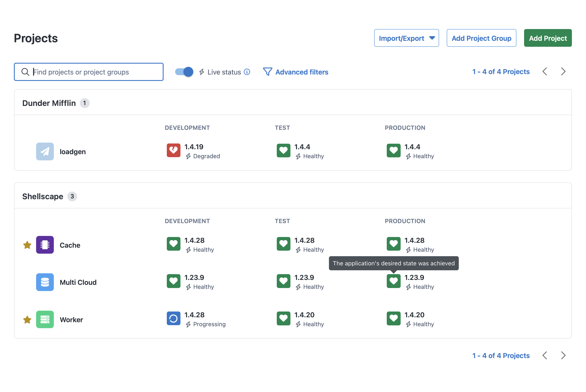Click the Add Project Group button

481,38
